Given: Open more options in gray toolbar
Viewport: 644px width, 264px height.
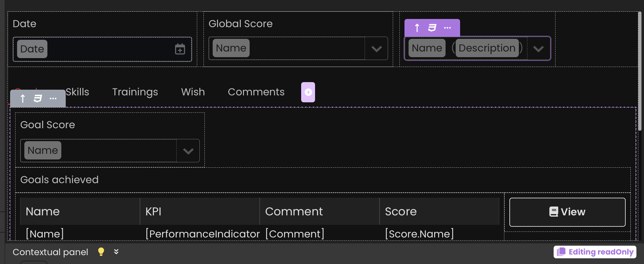Looking at the screenshot, I should tap(53, 99).
